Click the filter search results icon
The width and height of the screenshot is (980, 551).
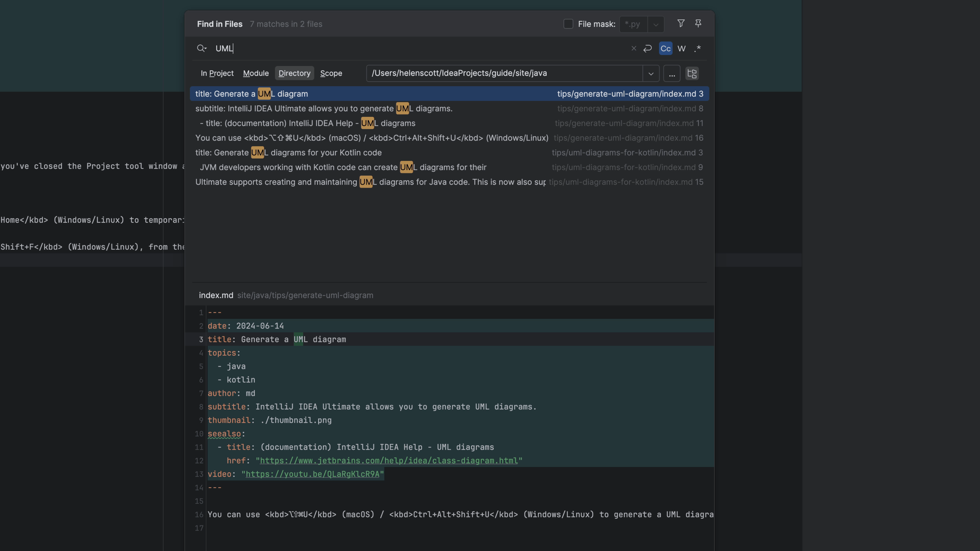(681, 23)
